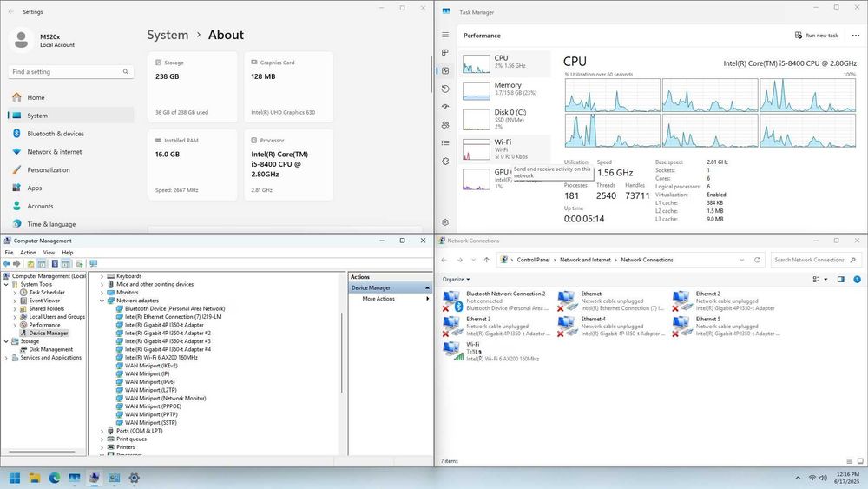Collapse the System Tools tree node
This screenshot has height=489, width=868.
pos(6,285)
